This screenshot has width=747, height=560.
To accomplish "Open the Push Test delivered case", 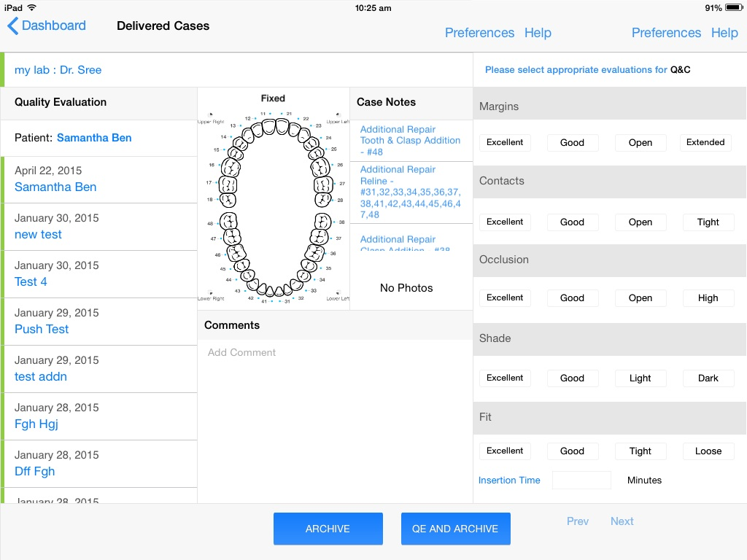I will (x=100, y=322).
